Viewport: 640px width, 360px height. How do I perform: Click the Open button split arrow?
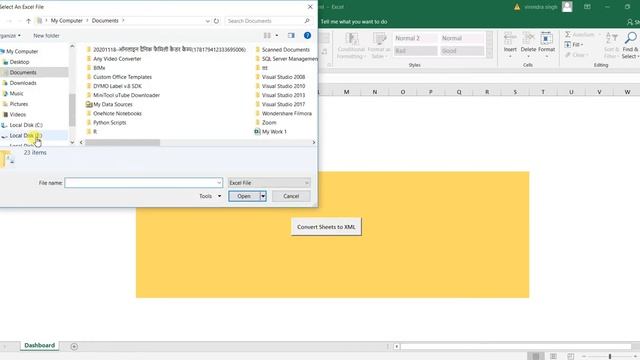click(263, 196)
